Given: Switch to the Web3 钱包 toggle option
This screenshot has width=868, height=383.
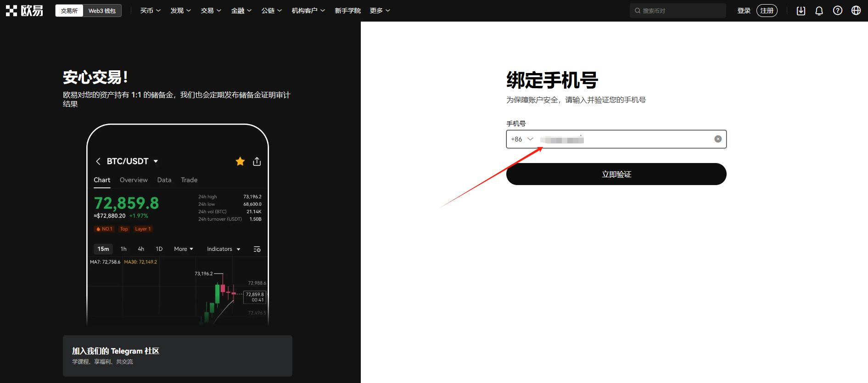Looking at the screenshot, I should [x=102, y=11].
